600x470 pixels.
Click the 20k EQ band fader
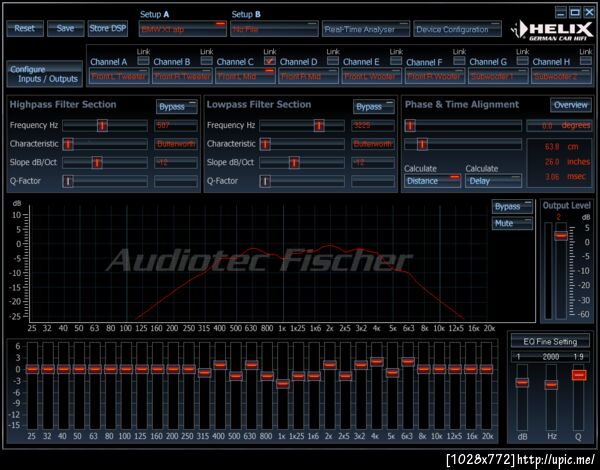pos(486,369)
